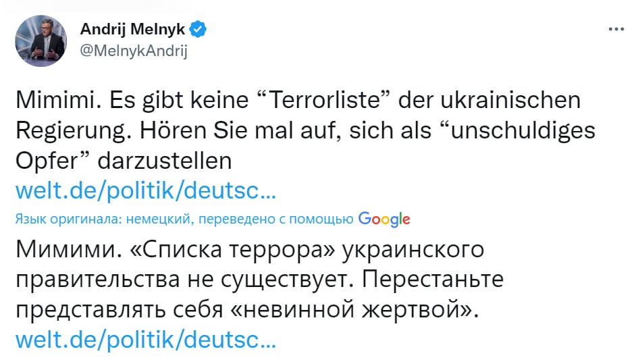Screen dimensions: 632x364
Task: Open the welt.de link below the German text
Action: click(145, 191)
